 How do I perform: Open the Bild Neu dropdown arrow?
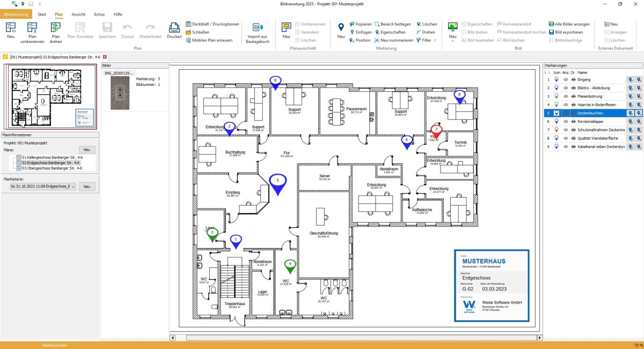[452, 40]
